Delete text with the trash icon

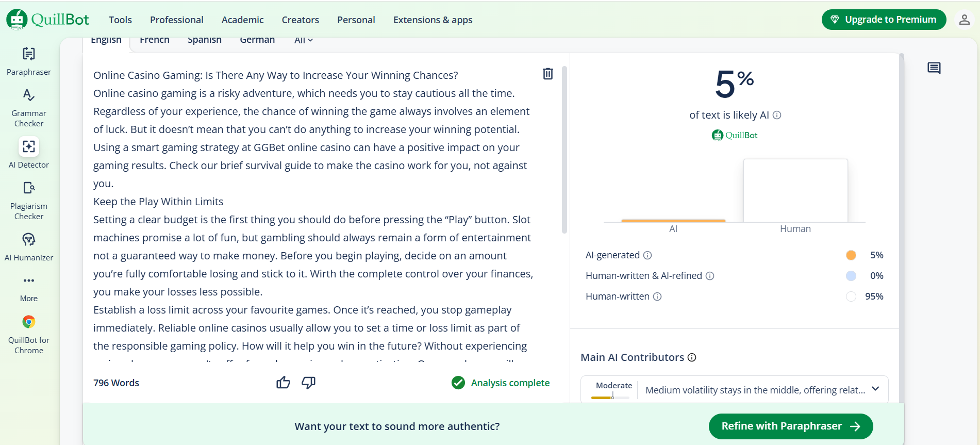(x=547, y=74)
